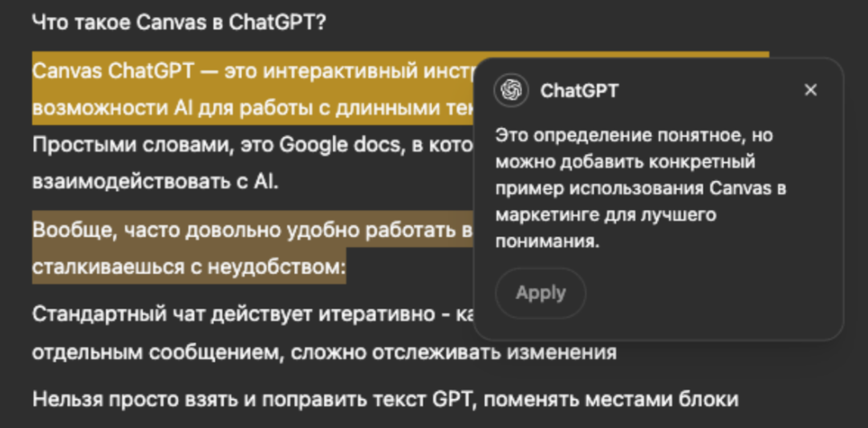
Task: Click the line 'Стандартный чат действует итеративно'
Action: click(x=253, y=314)
